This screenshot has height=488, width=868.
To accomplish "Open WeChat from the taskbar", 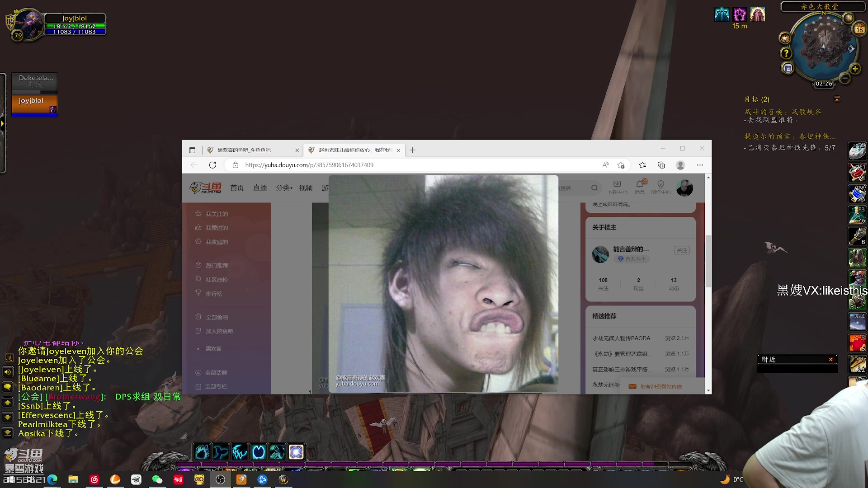I will [157, 479].
